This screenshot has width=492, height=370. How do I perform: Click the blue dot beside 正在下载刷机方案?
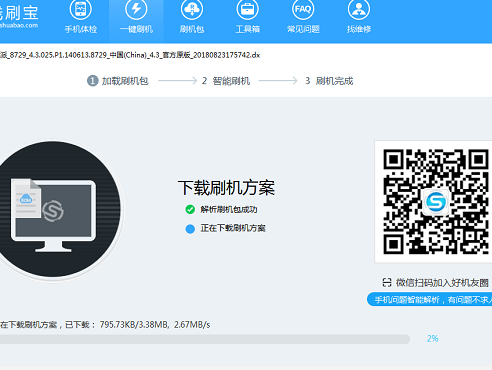pyautogui.click(x=190, y=229)
